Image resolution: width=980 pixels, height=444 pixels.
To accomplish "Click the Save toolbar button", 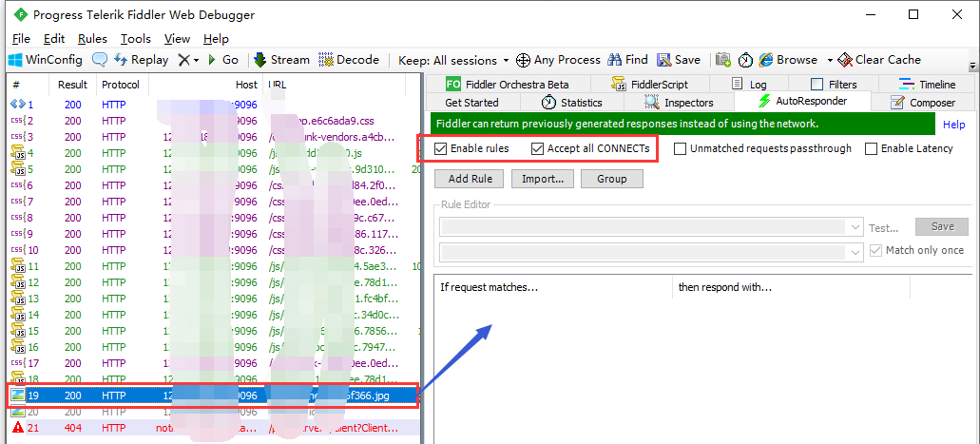I will [678, 60].
